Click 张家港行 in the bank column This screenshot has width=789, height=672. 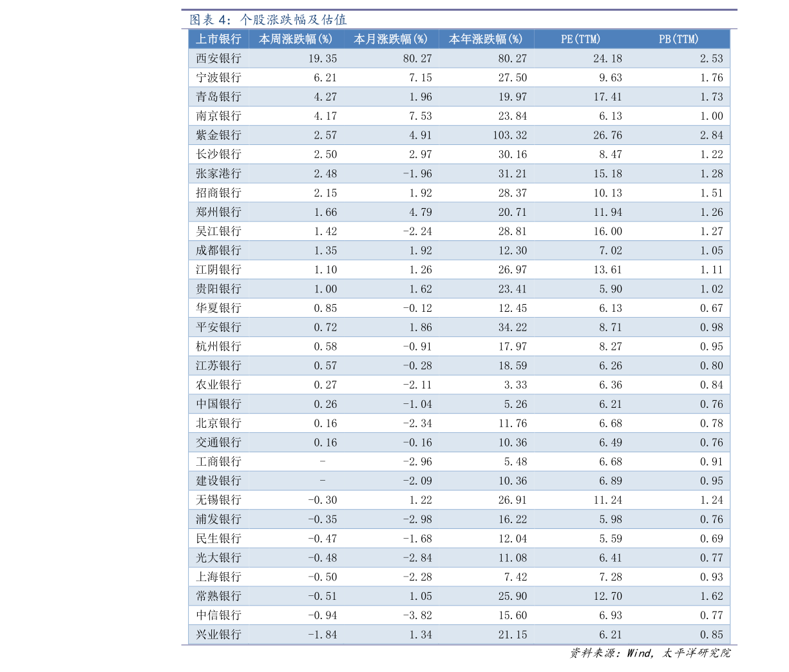218,174
